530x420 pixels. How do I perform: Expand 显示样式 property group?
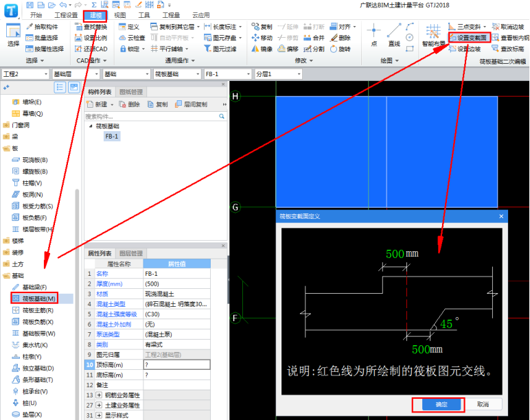click(99, 415)
